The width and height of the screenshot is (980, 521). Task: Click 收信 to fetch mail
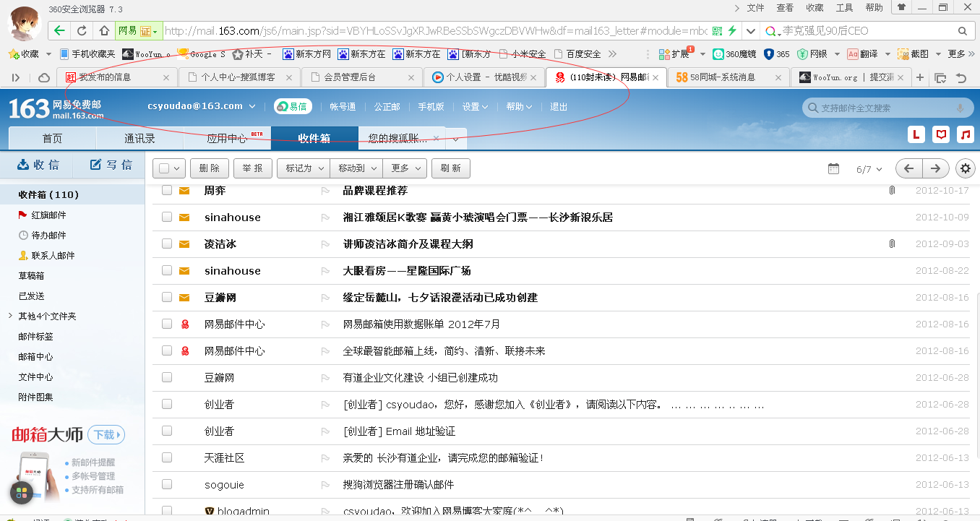(38, 165)
